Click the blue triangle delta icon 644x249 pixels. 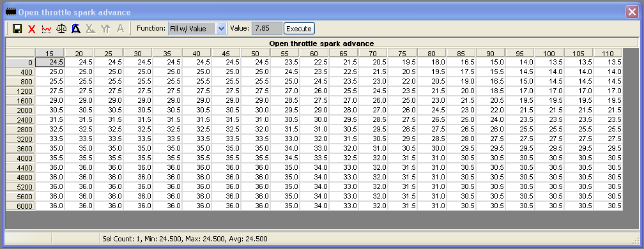click(76, 29)
